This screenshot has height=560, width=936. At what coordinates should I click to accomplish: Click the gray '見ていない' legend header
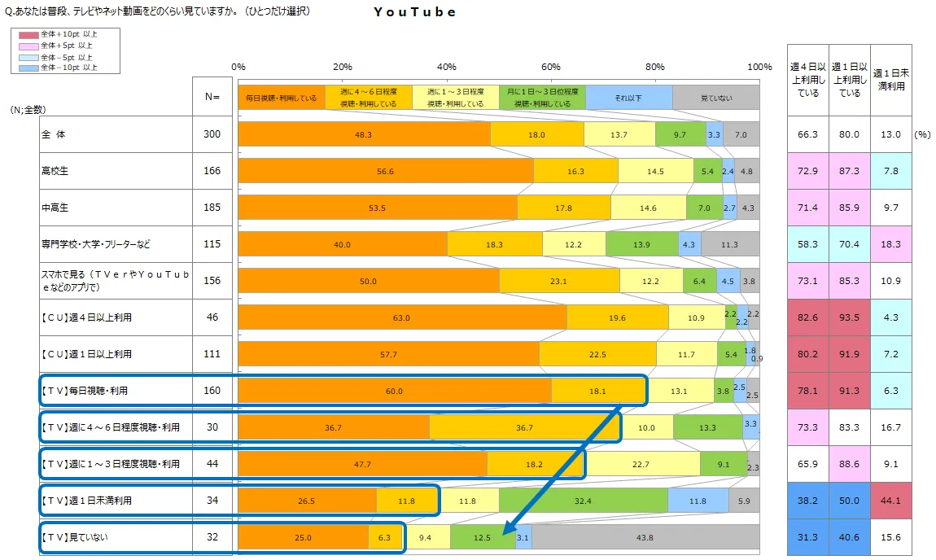tap(716, 98)
